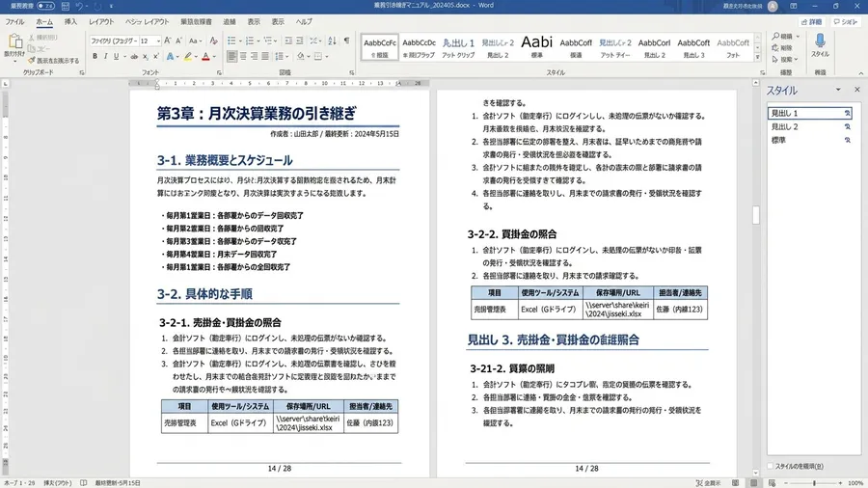Sort paragraphs A to Z icon

click(x=332, y=41)
